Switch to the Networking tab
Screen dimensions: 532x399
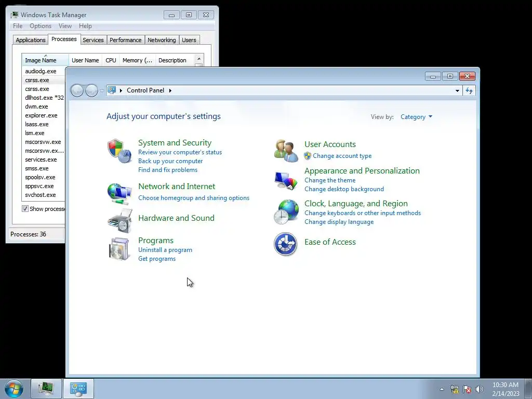coord(162,40)
